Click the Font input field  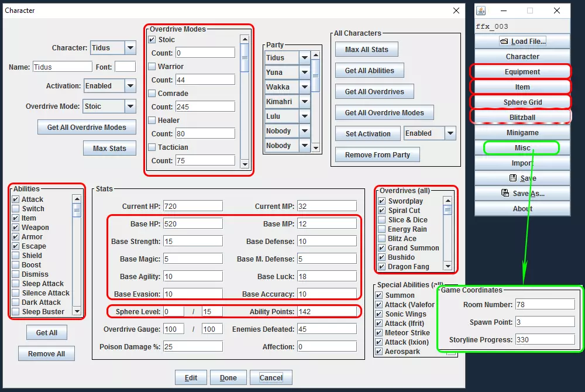point(125,67)
